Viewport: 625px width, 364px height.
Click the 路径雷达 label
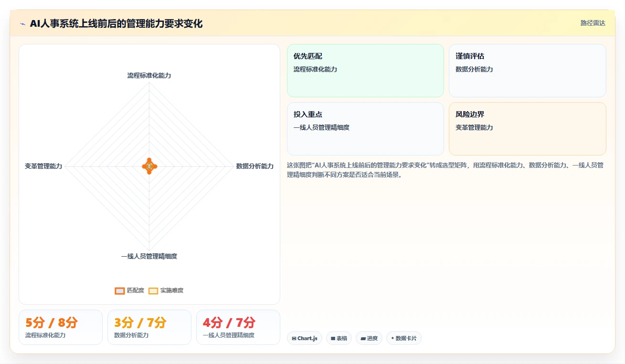(x=593, y=23)
